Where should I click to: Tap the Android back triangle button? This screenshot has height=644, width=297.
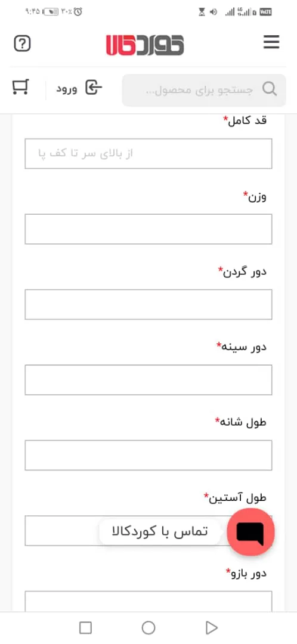[x=211, y=627]
